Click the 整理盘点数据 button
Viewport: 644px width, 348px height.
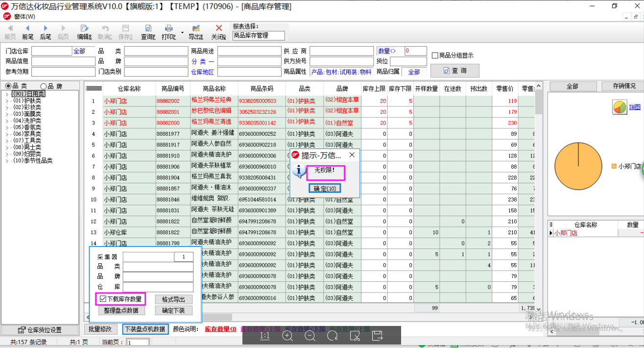click(x=121, y=310)
